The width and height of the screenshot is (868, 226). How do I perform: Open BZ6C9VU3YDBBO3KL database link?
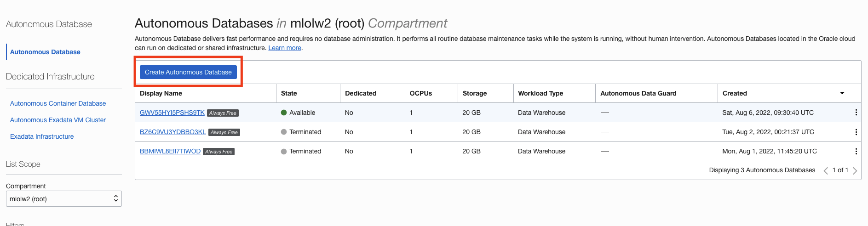pos(173,132)
